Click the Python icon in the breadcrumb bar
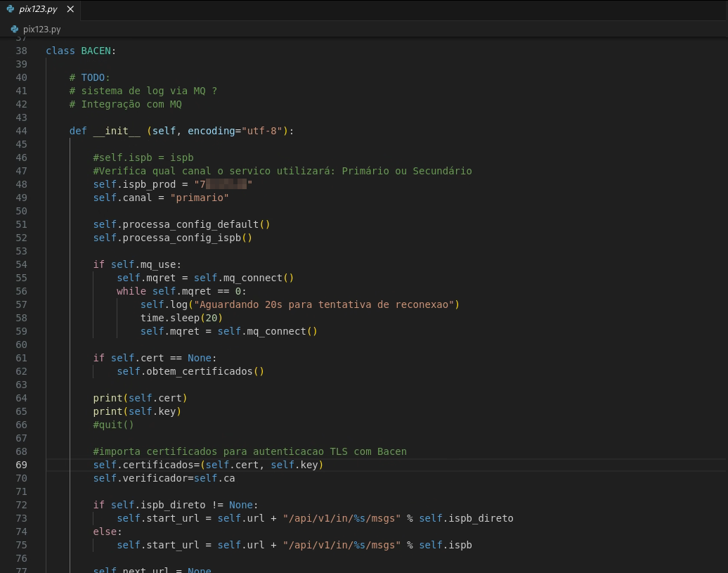This screenshot has width=728, height=573. (15, 29)
